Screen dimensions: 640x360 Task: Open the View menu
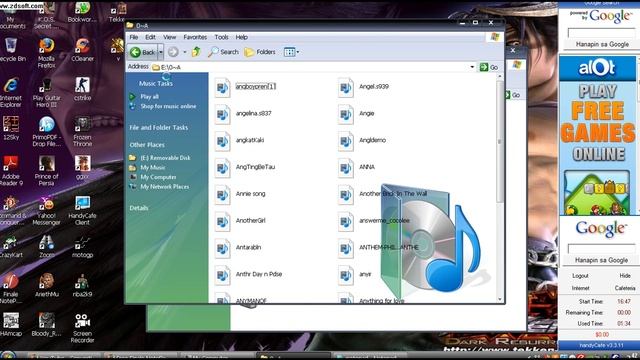[x=169, y=37]
